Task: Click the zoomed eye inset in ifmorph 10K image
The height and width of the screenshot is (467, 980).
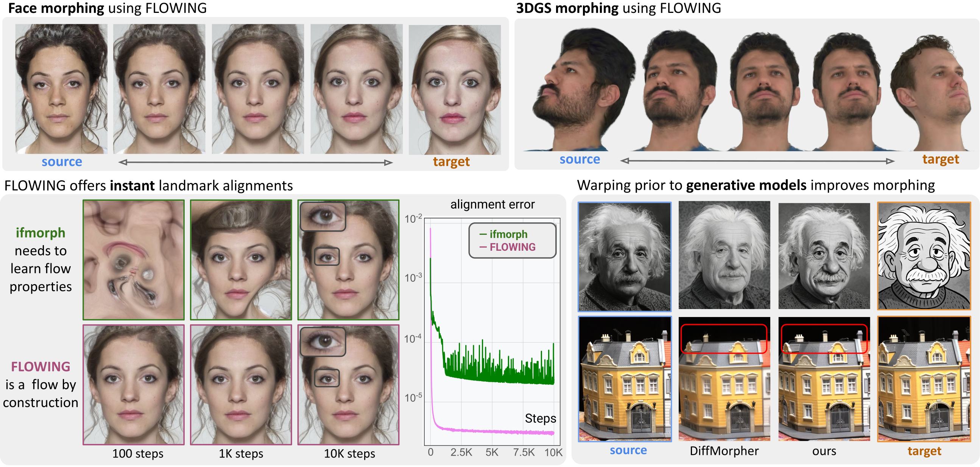Action: [323, 217]
